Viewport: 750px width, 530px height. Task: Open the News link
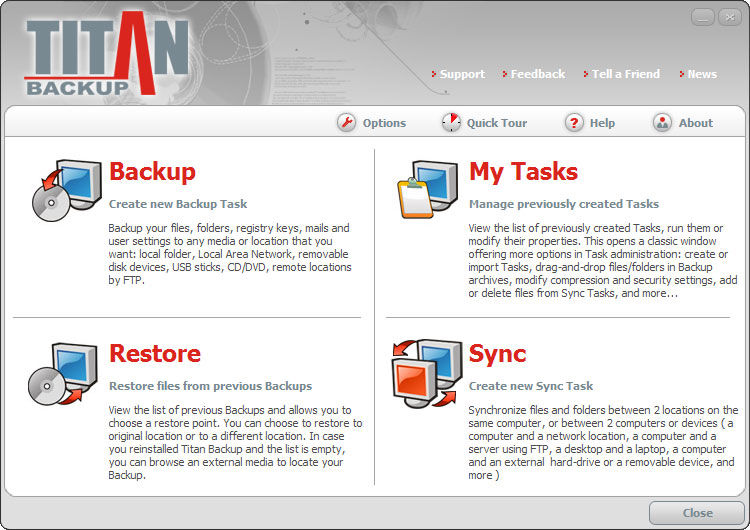[702, 74]
